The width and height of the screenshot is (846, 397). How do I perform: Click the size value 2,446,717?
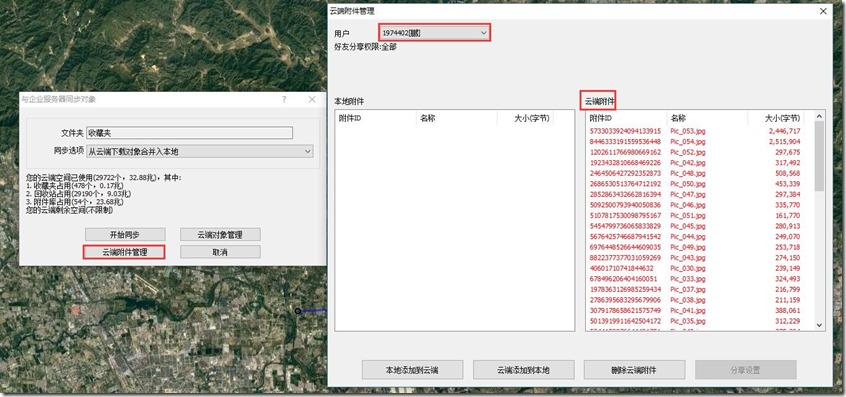(x=784, y=131)
